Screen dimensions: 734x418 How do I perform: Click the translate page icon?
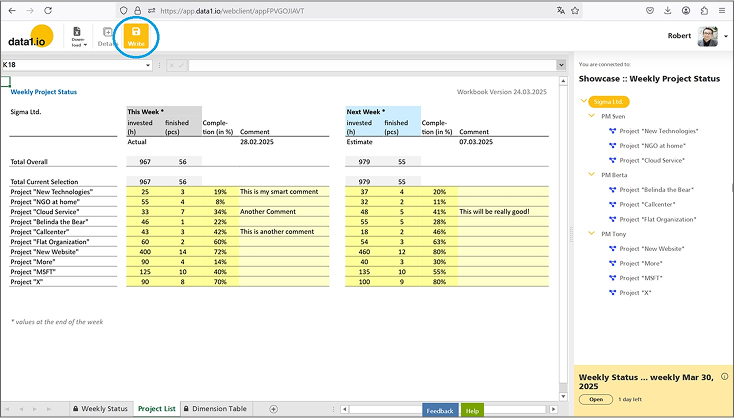561,10
